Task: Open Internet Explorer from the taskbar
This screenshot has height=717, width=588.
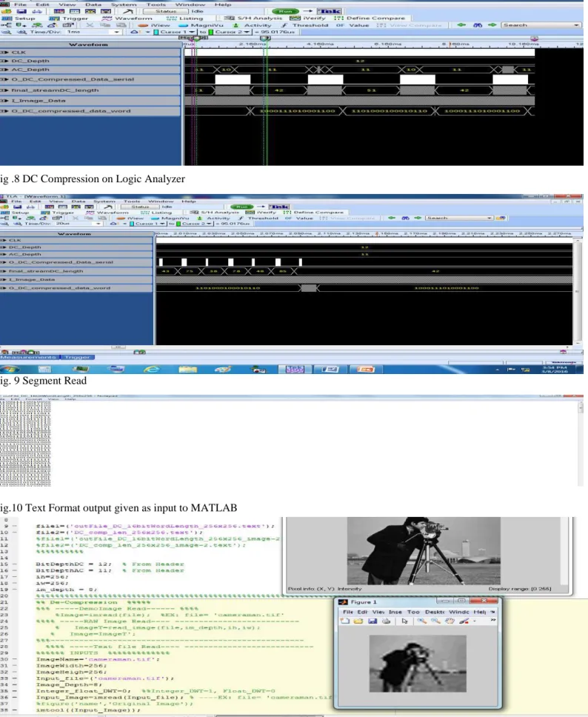Action: pyautogui.click(x=151, y=369)
